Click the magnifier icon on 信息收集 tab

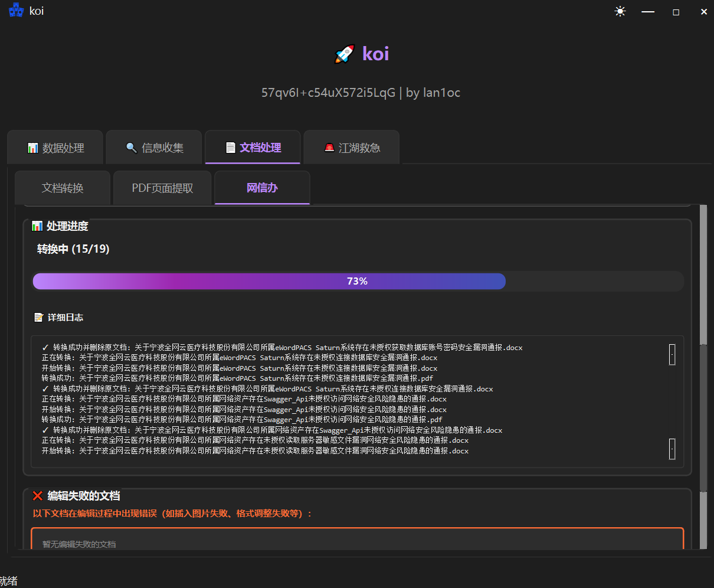tap(132, 148)
